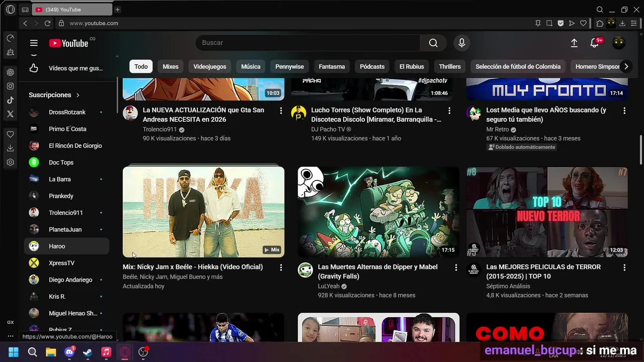Open DrossRotzank subscription channel
The image size is (644, 362).
[66, 112]
